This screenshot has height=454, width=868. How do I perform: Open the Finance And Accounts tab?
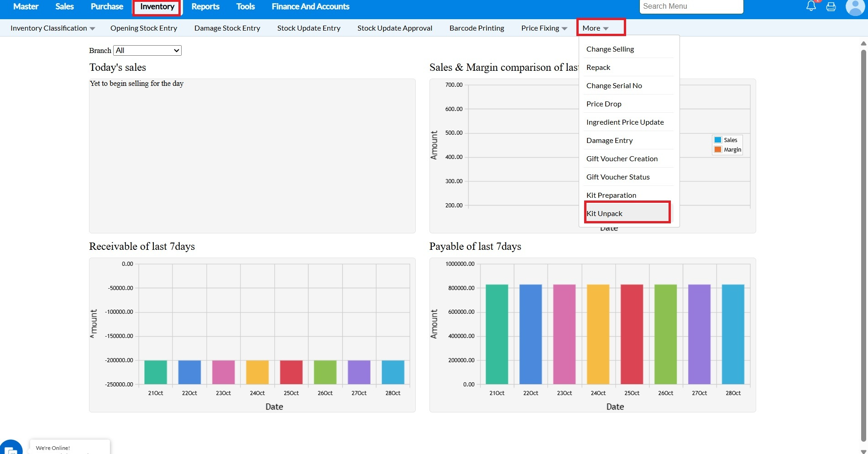(310, 6)
